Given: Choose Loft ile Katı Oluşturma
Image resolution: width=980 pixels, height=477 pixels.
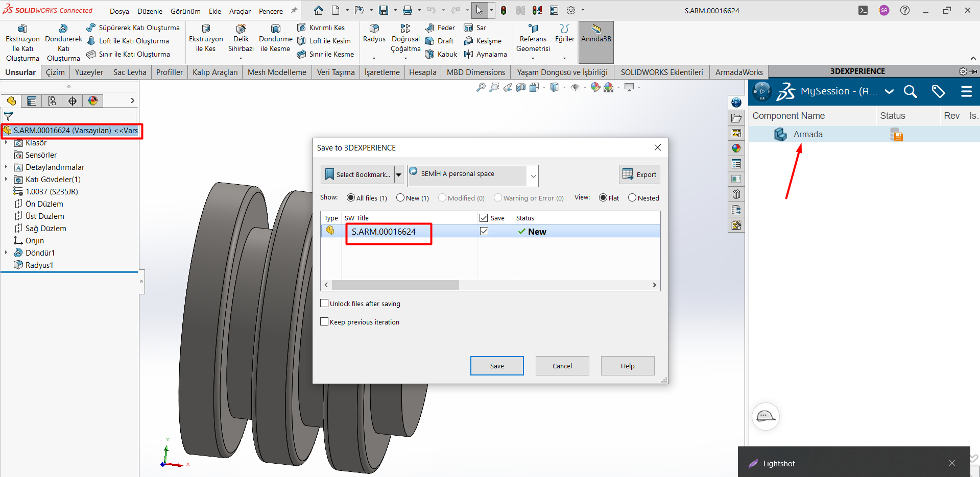Looking at the screenshot, I should click(x=128, y=41).
